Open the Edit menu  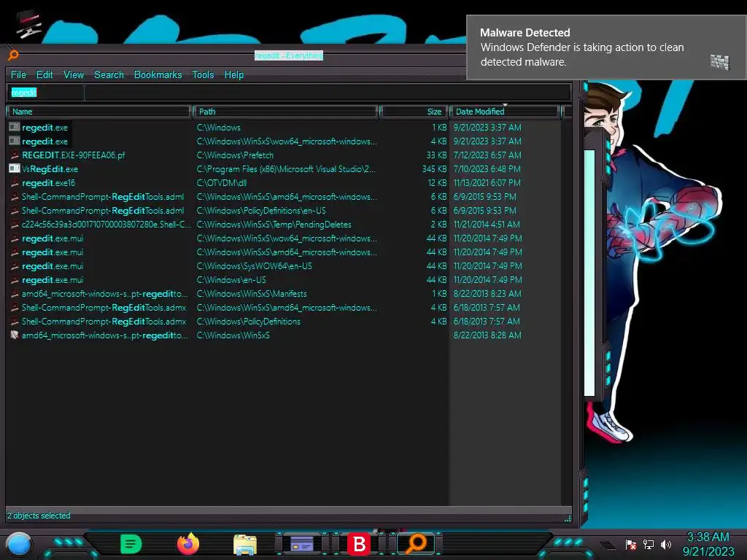coord(44,75)
